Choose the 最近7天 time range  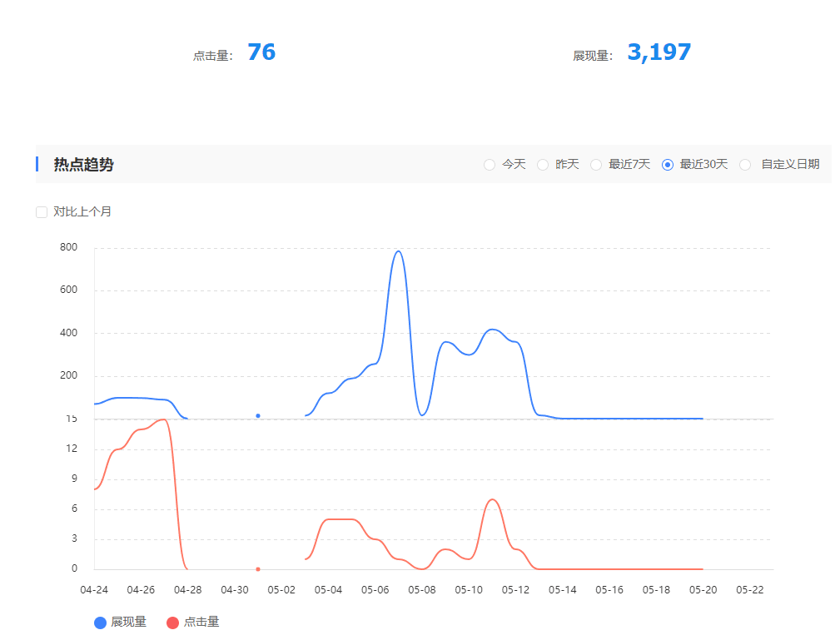click(x=596, y=165)
